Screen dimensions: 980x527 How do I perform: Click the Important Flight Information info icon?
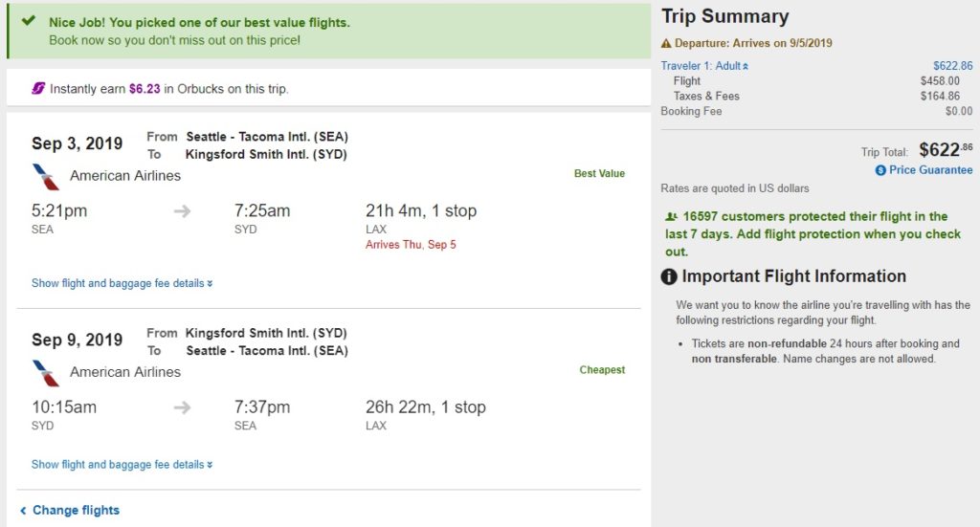pos(670,276)
